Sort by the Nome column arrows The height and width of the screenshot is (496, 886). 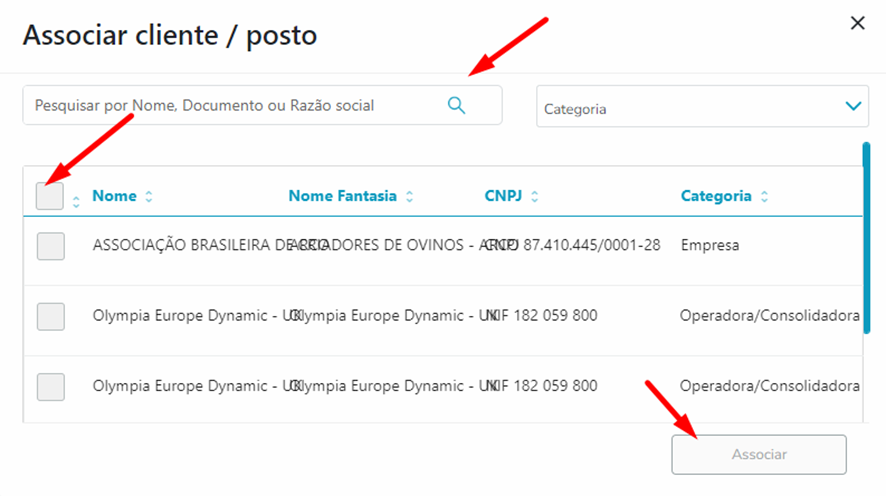(149, 197)
